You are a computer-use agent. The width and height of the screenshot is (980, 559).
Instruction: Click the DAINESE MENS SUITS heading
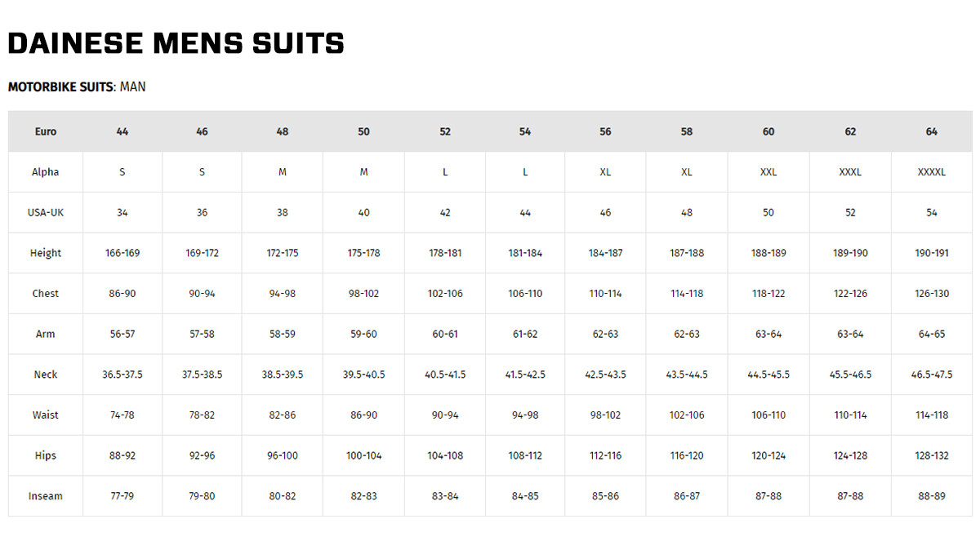[x=176, y=43]
